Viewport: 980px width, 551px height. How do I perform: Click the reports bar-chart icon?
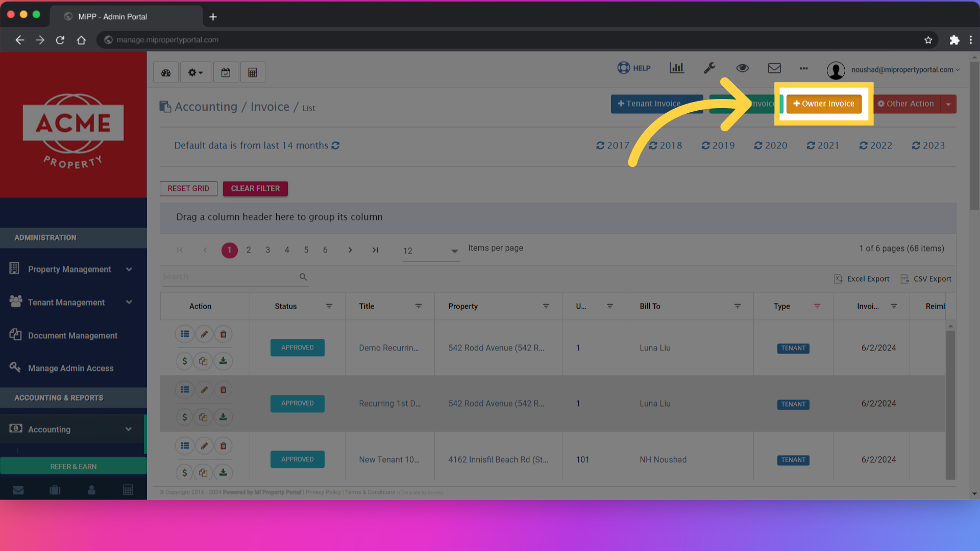[x=676, y=68]
